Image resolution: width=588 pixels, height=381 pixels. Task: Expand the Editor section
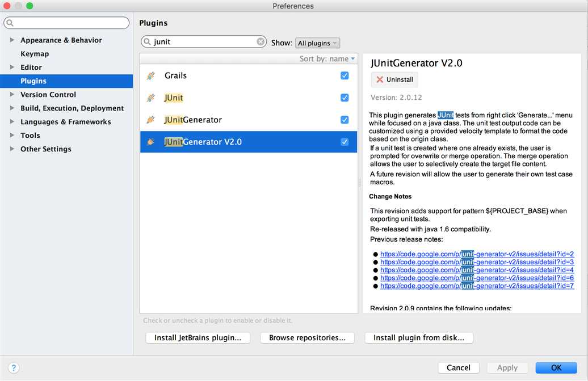point(12,67)
